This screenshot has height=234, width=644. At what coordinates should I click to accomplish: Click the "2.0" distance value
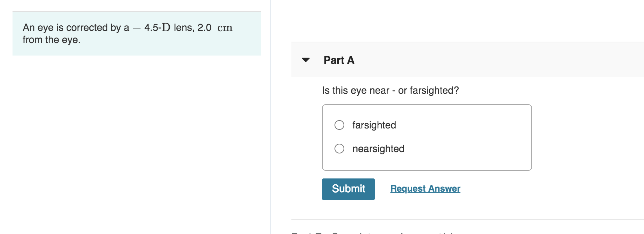point(204,28)
